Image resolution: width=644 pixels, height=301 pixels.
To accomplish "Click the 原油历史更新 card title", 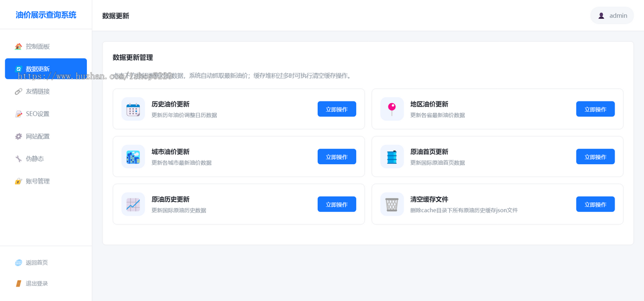I will pyautogui.click(x=170, y=200).
